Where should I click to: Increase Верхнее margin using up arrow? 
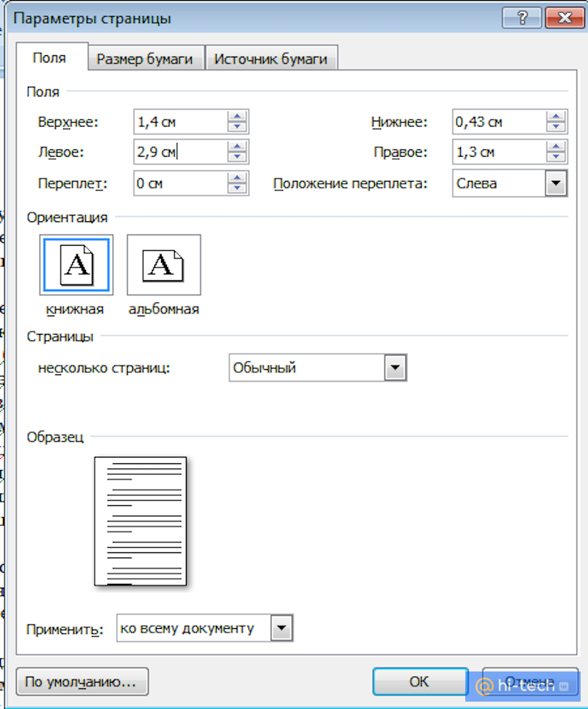pos(237,116)
